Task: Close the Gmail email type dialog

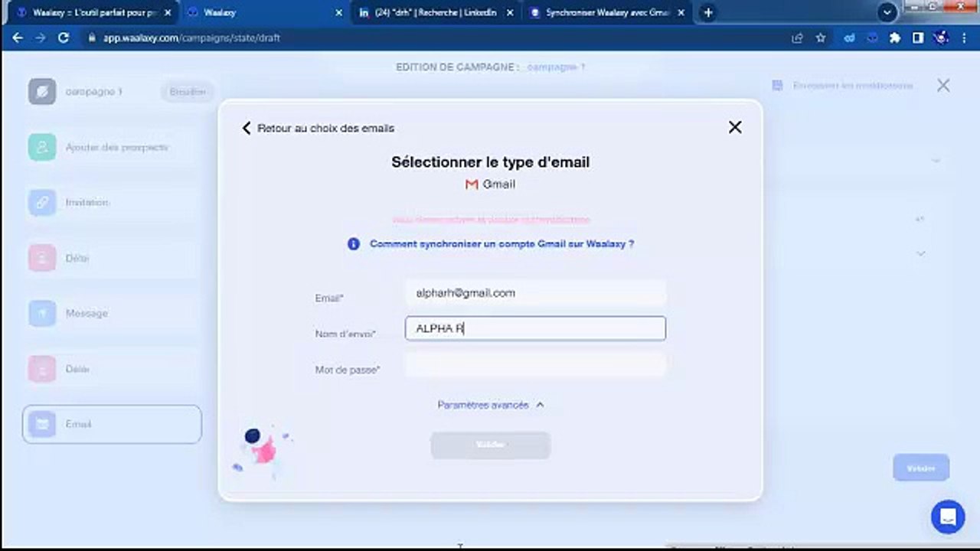Action: [735, 128]
